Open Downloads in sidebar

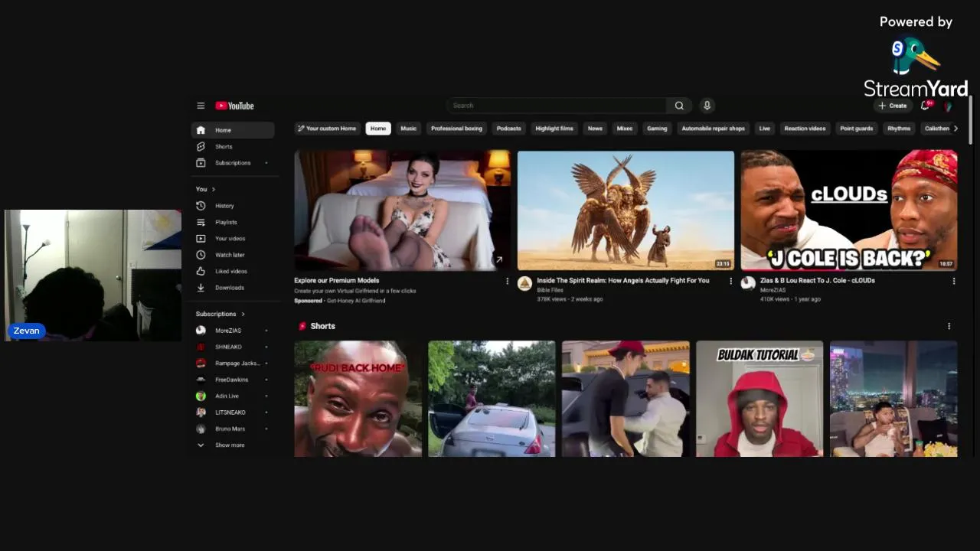point(233,288)
